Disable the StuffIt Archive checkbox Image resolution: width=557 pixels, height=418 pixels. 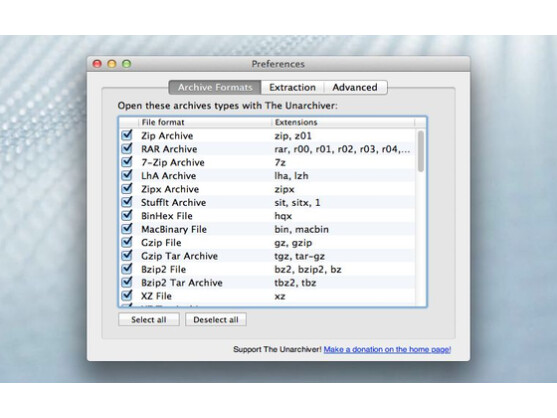click(x=127, y=202)
